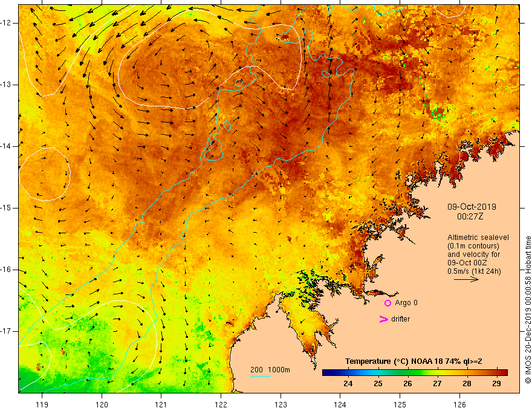Click the 'Temperature (°C) NOAA 18 74% ql>=2' title
The height and width of the screenshot is (411, 532).
(x=414, y=361)
